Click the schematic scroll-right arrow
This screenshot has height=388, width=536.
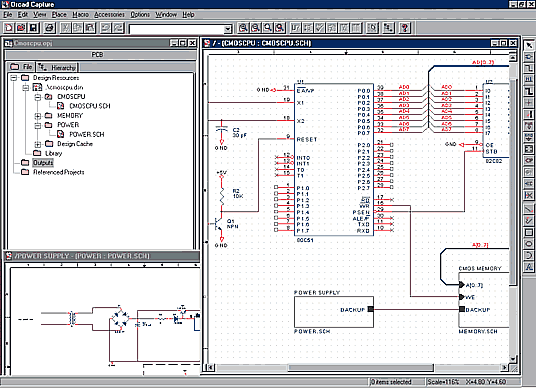tap(505, 368)
